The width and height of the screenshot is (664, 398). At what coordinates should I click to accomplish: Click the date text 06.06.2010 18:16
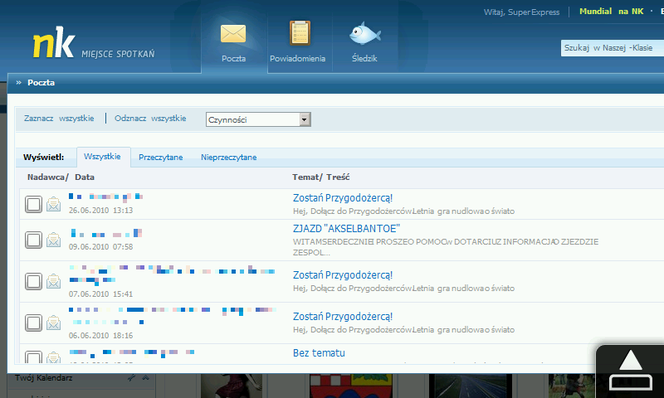coord(101,335)
